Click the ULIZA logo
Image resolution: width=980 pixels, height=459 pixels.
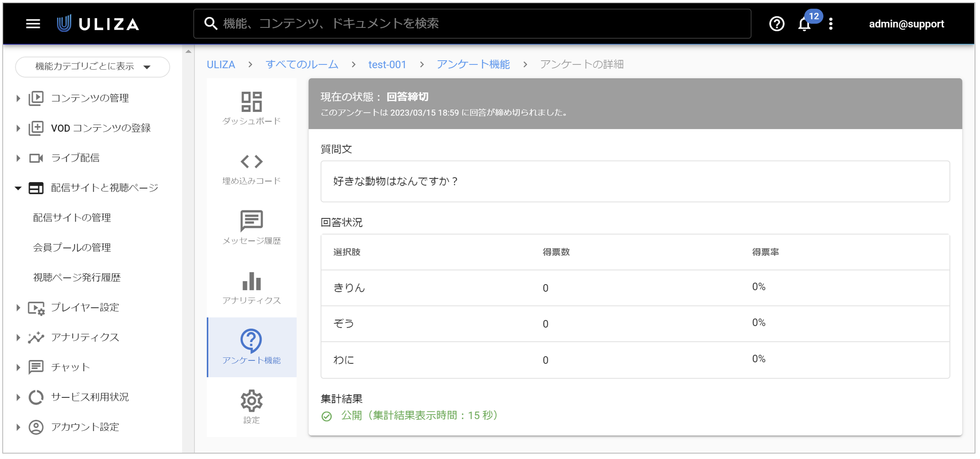(x=98, y=24)
